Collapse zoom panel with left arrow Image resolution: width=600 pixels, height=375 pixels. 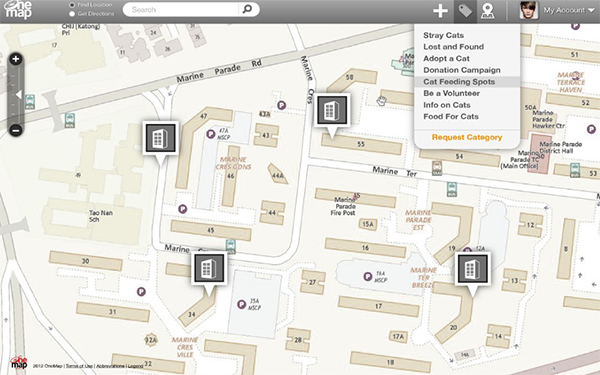(x=18, y=95)
